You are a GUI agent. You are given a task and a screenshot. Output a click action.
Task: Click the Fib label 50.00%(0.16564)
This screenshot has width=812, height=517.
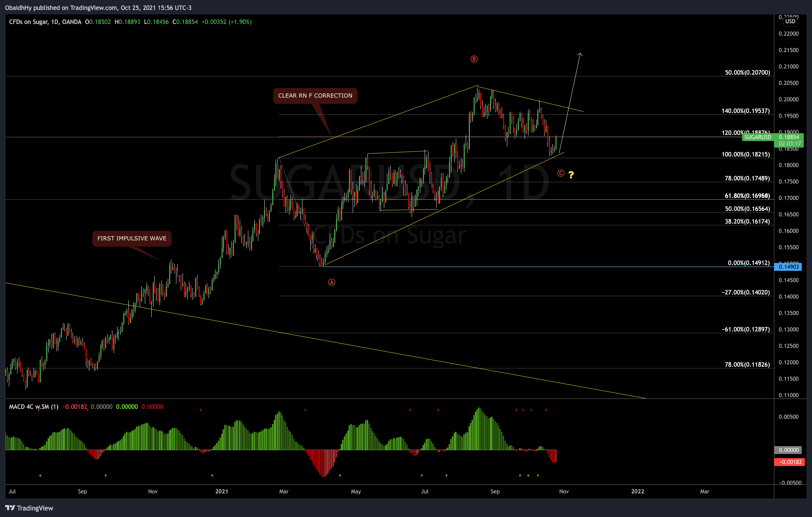pyautogui.click(x=747, y=209)
